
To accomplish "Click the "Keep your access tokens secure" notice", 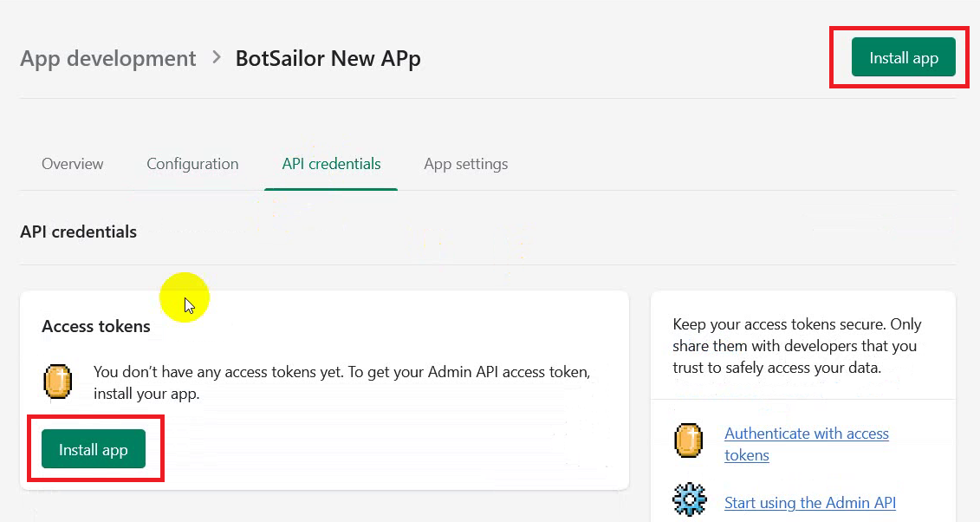I will coord(797,346).
